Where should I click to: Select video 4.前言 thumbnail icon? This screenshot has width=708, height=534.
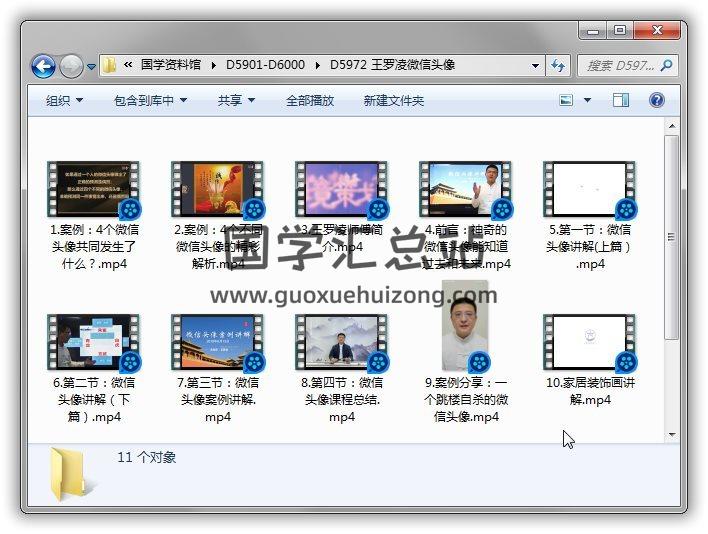[x=464, y=190]
